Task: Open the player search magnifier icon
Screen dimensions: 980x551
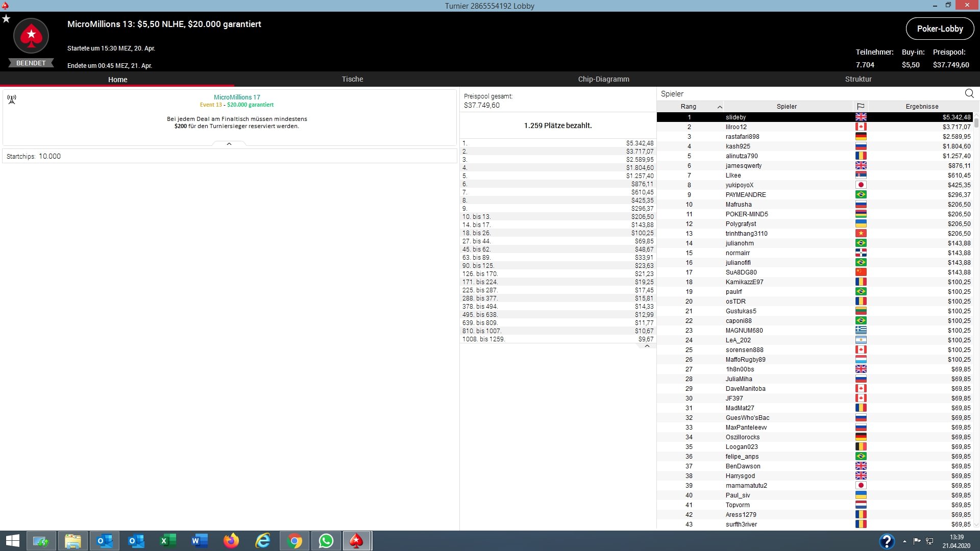Action: (969, 93)
